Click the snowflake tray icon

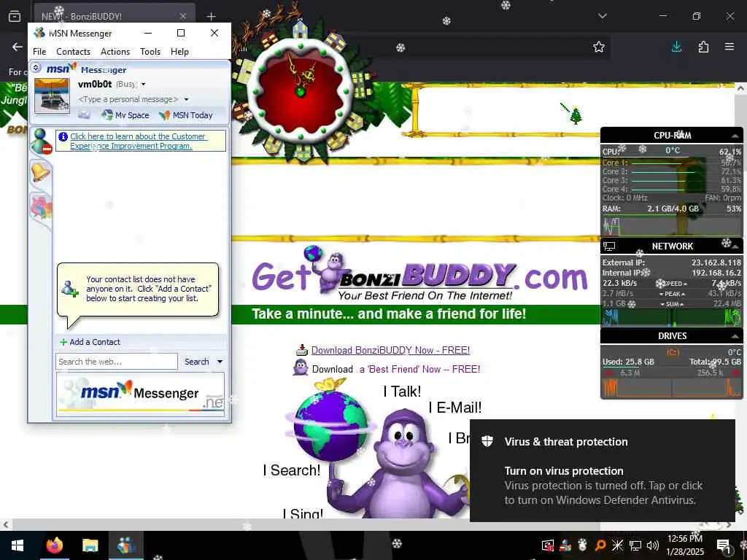(x=617, y=545)
